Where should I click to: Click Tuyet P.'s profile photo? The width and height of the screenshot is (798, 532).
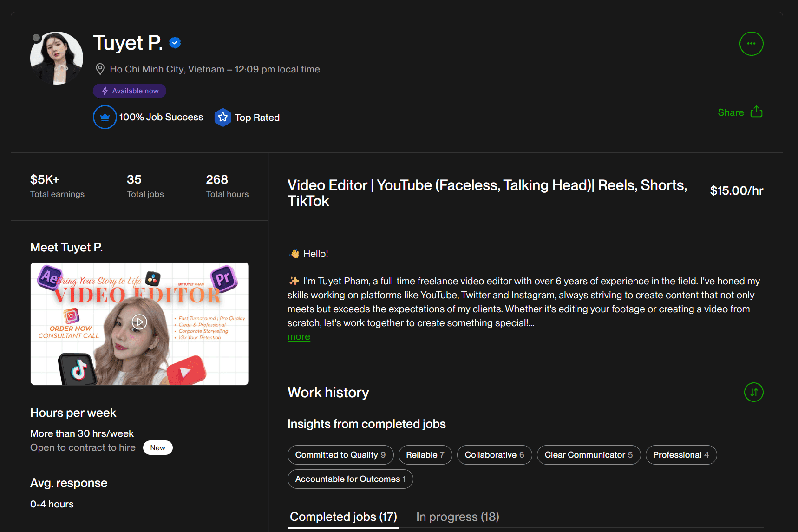pyautogui.click(x=57, y=58)
